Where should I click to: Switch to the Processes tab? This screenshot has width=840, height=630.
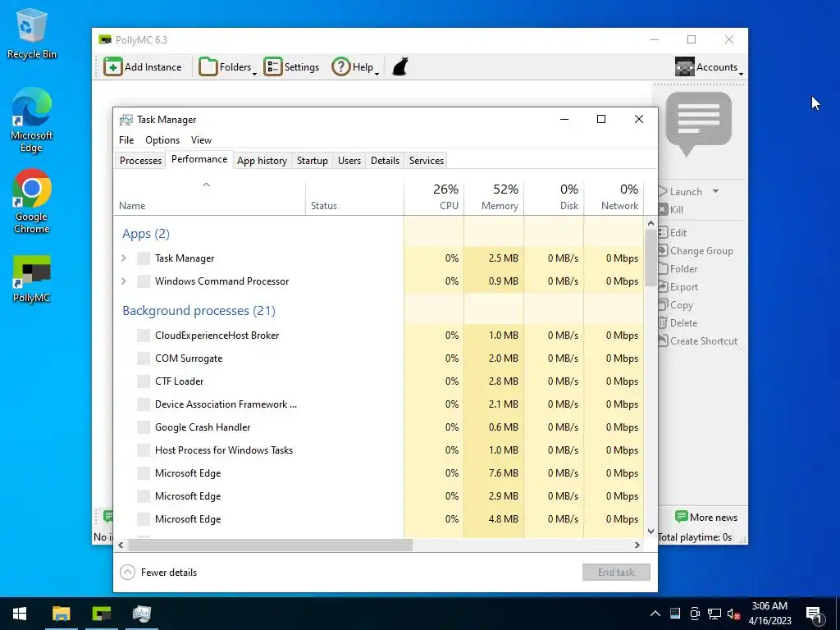click(x=140, y=161)
